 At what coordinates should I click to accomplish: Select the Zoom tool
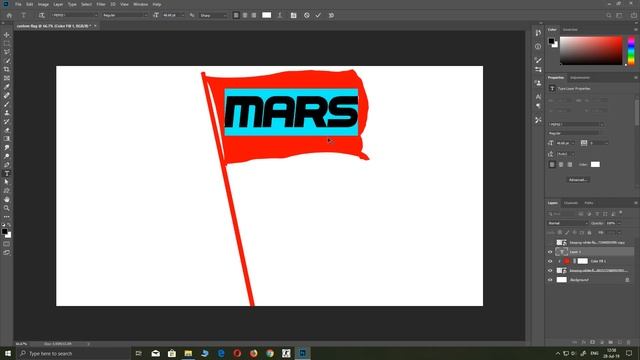(x=7, y=208)
